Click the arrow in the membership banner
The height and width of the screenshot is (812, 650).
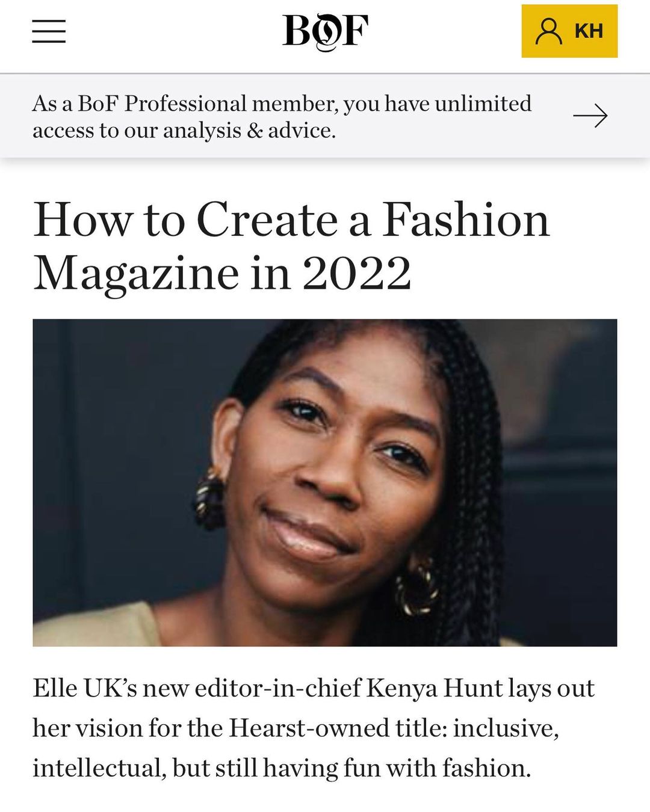[x=590, y=116]
